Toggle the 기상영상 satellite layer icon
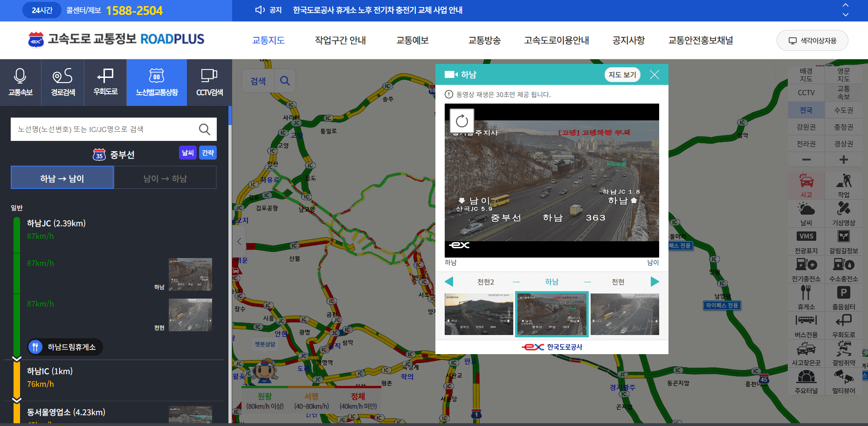The height and width of the screenshot is (426, 868). (844, 213)
